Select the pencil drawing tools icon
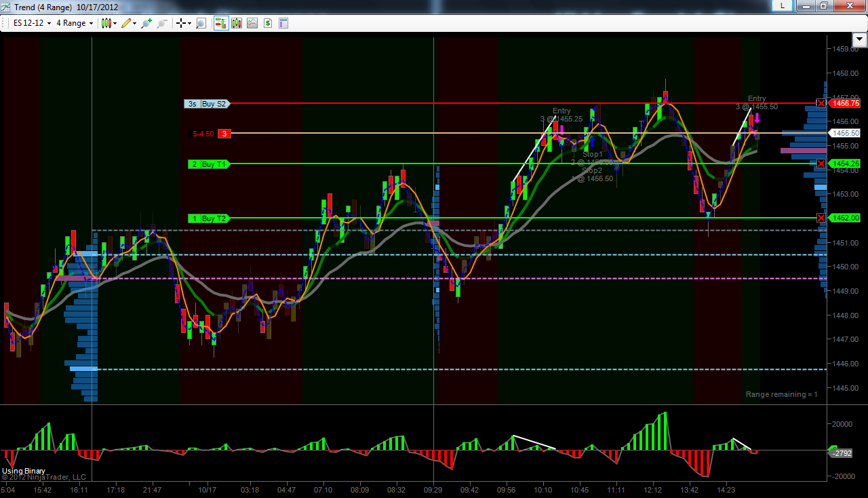 (x=125, y=23)
